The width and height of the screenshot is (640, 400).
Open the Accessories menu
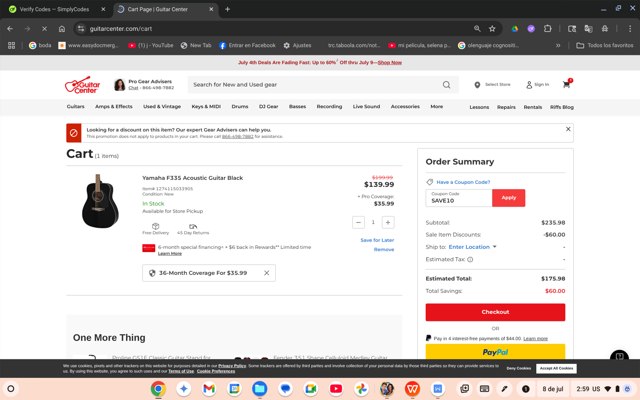pyautogui.click(x=405, y=107)
